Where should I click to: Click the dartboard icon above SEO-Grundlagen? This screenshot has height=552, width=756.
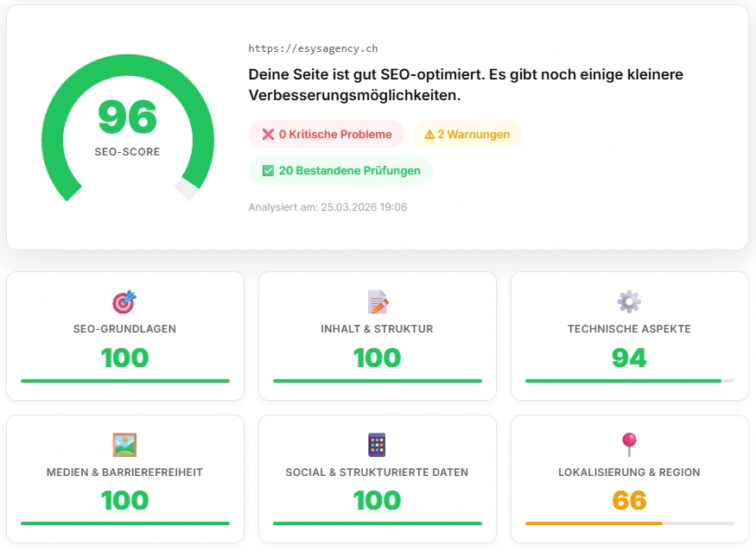124,301
